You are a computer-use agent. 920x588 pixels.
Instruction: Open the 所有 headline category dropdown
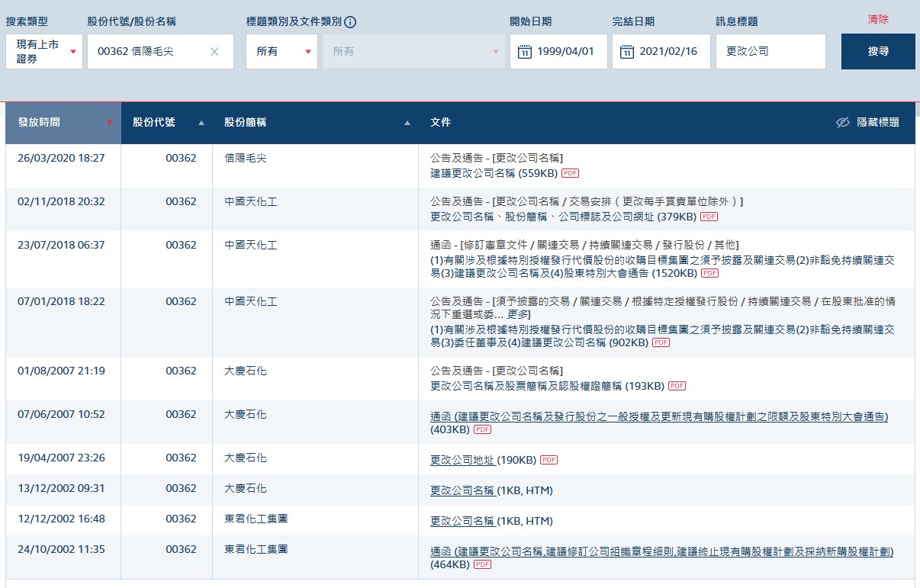tap(281, 52)
